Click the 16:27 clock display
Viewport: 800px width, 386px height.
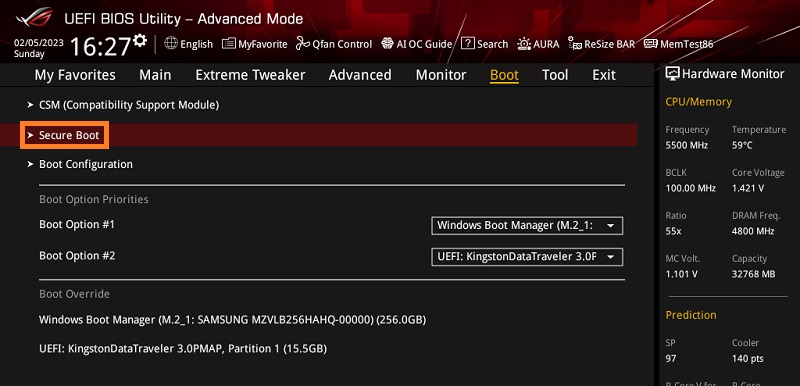(x=100, y=47)
